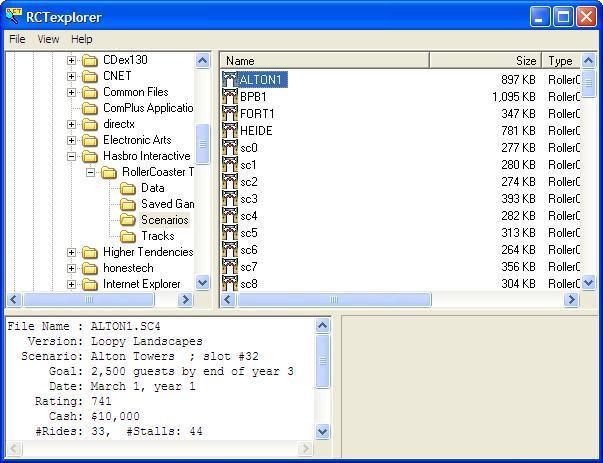Open the Help menu
The image size is (603, 463).
[x=82, y=39]
